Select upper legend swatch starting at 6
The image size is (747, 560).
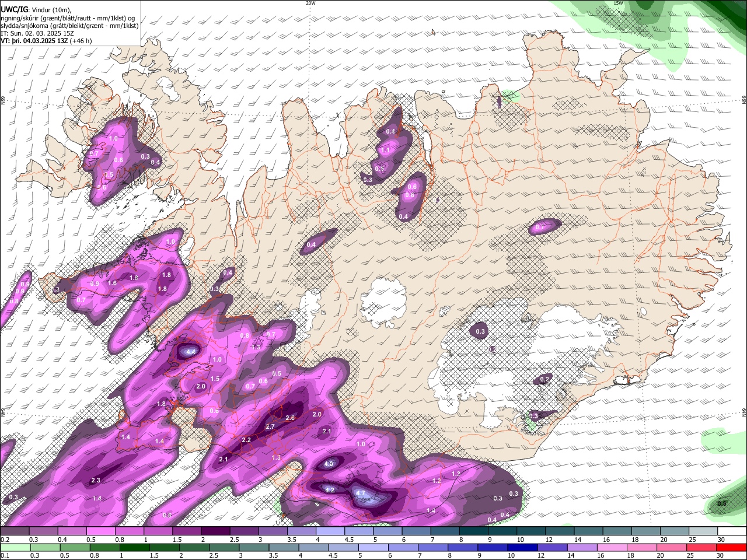[x=416, y=531]
